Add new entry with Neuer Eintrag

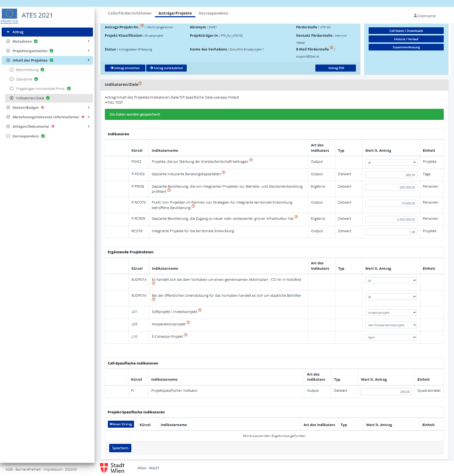(x=121, y=424)
